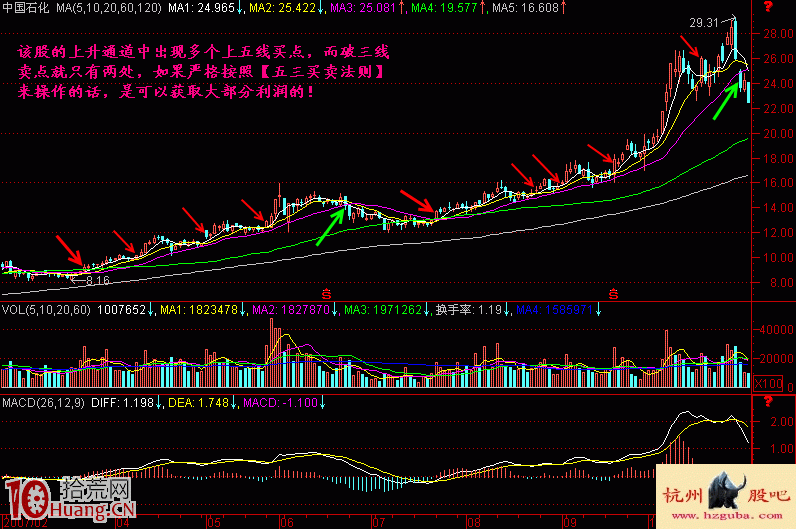Image resolution: width=796 pixels, height=529 pixels.
Task: Click the X100 volume unit box
Action: pyautogui.click(x=768, y=383)
